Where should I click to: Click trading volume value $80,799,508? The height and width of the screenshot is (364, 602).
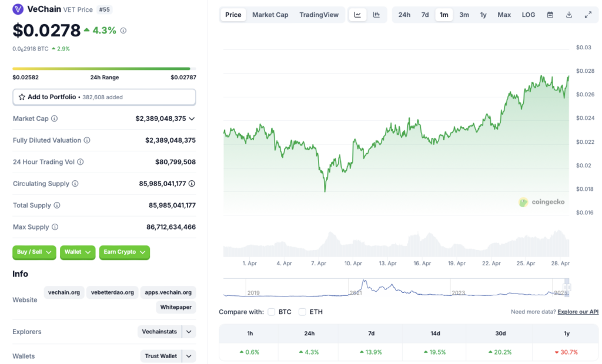[x=175, y=162]
